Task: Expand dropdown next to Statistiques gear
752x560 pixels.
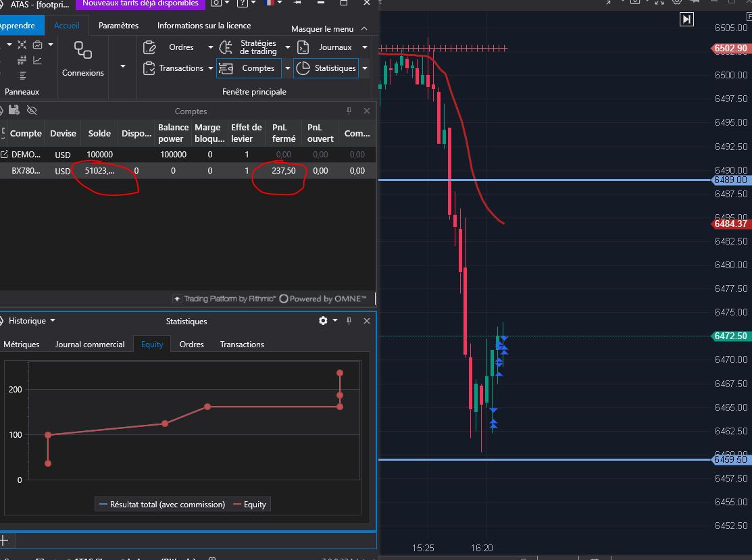Action: click(x=335, y=320)
